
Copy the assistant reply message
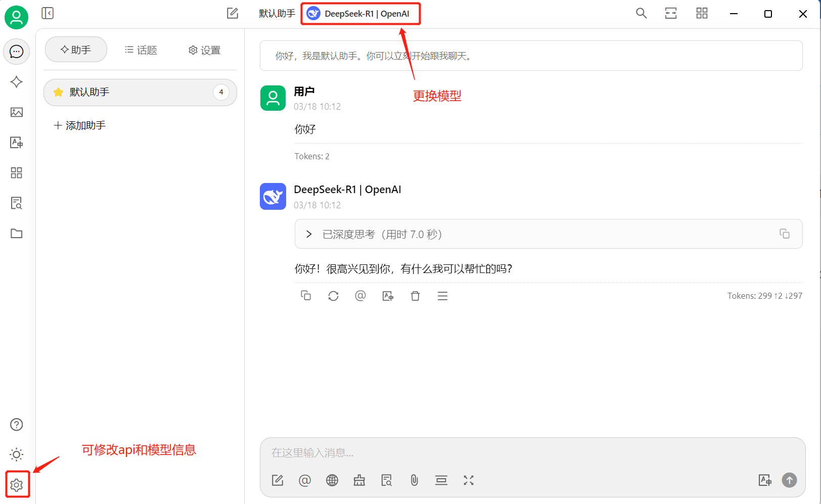[x=306, y=296]
